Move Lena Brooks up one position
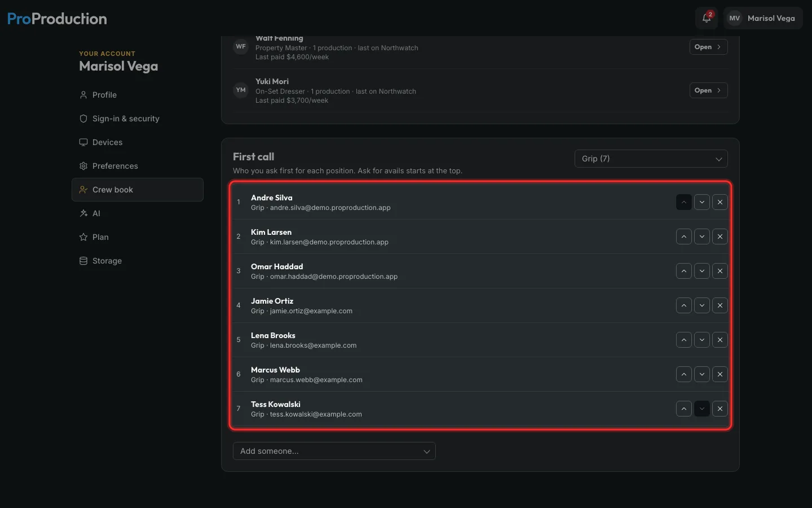The width and height of the screenshot is (812, 508). point(684,340)
